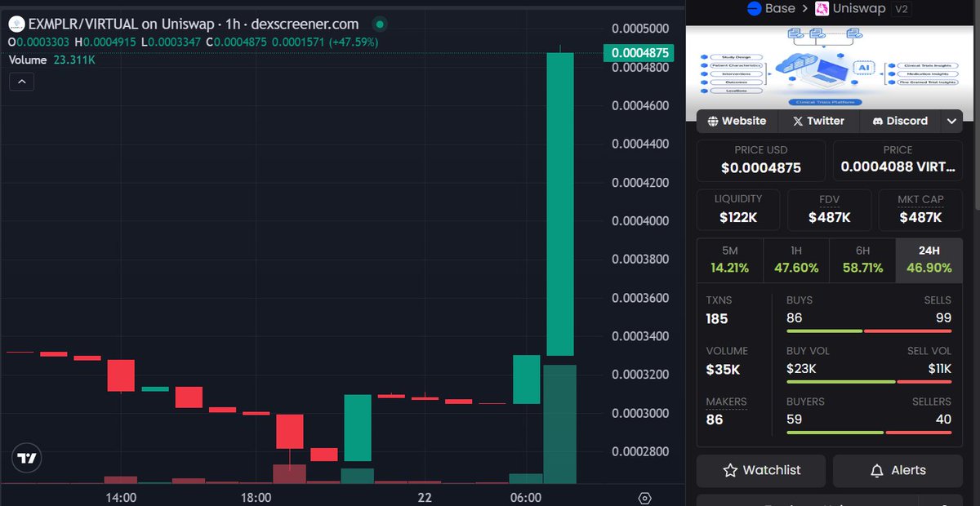The image size is (980, 506).
Task: Select the 6H timeframe tab
Action: click(862, 260)
